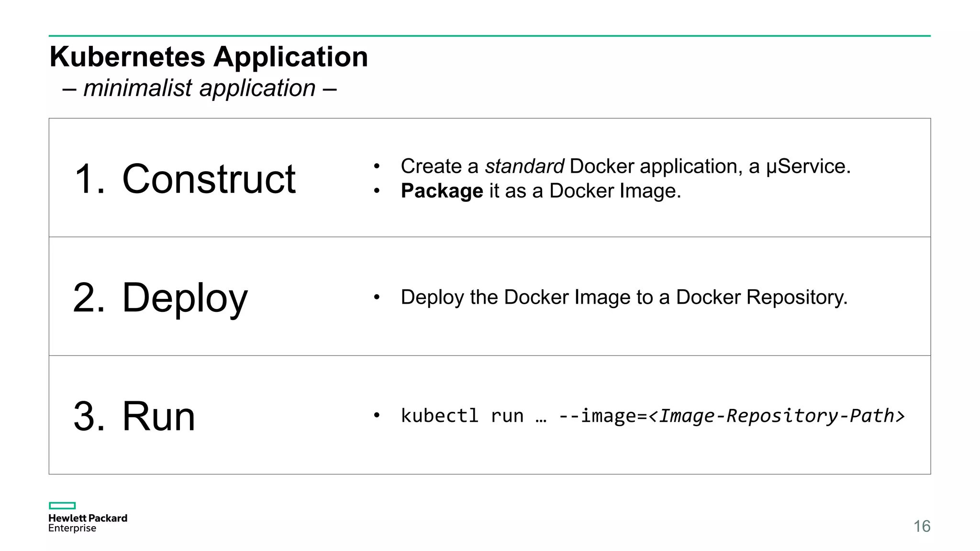Viewport: 980px width, 551px height.
Task: Click the '1. Construct' heading
Action: click(185, 178)
